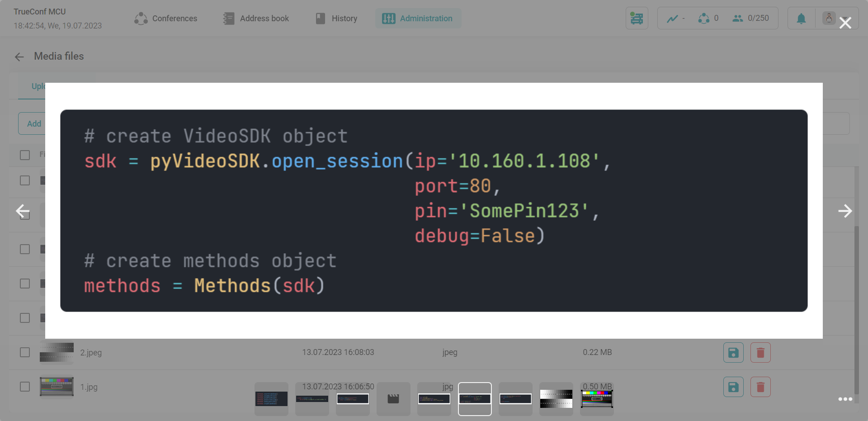The image size is (868, 421).
Task: Select the color bars test pattern filmstrip thumbnail
Action: 597,399
